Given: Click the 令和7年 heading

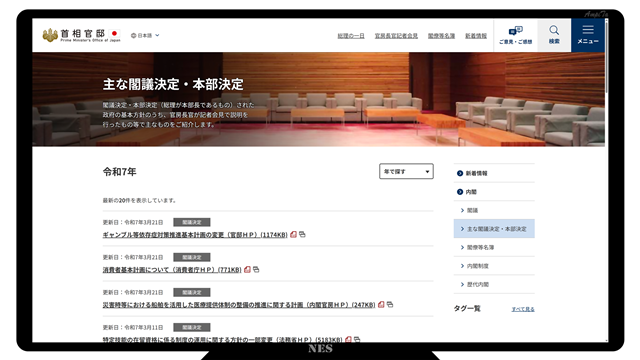Looking at the screenshot, I should 119,172.
